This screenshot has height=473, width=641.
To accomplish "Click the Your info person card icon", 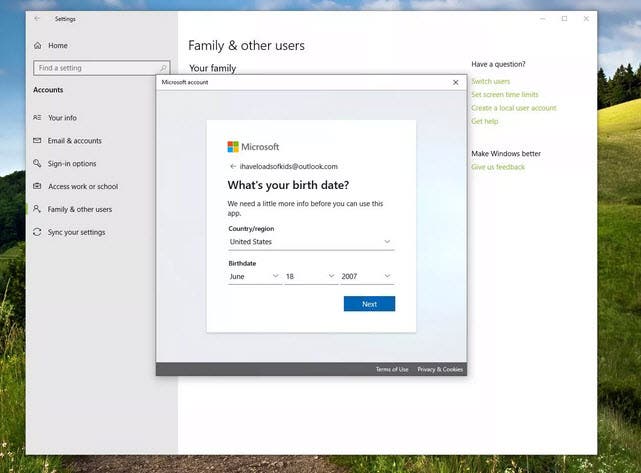I will (x=37, y=118).
